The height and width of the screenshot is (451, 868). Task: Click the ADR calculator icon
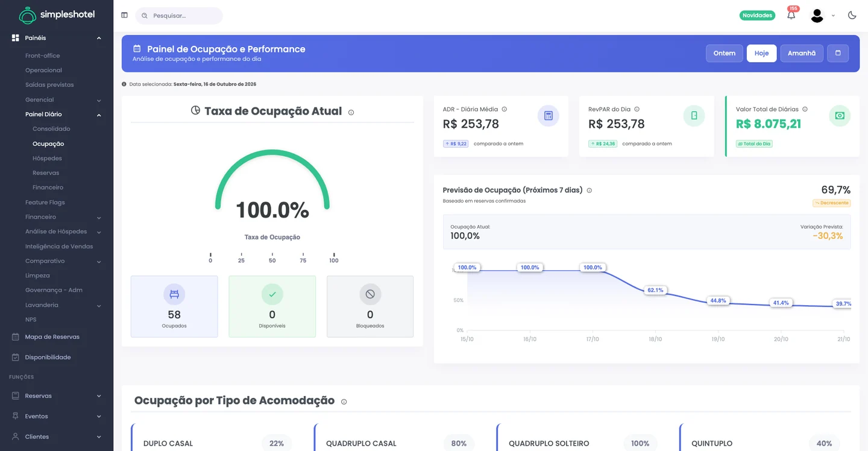tap(548, 116)
